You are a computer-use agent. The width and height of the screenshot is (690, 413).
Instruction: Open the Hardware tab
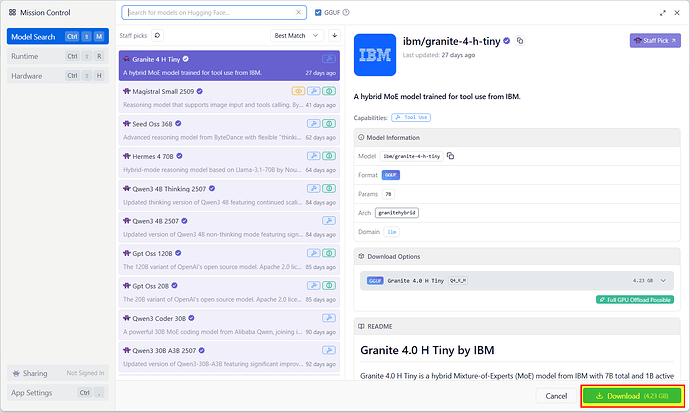pyautogui.click(x=56, y=75)
